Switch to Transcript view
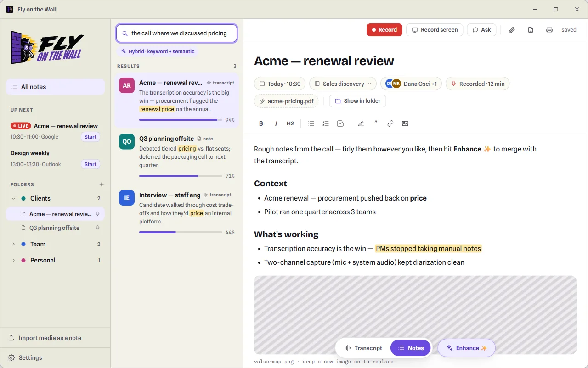The height and width of the screenshot is (368, 588). [363, 348]
